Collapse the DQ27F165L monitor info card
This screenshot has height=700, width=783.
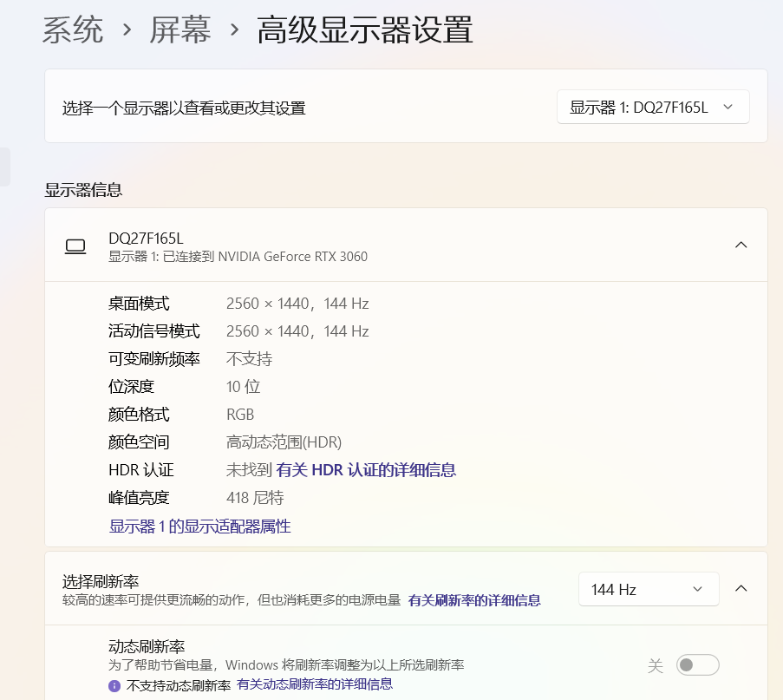[741, 245]
